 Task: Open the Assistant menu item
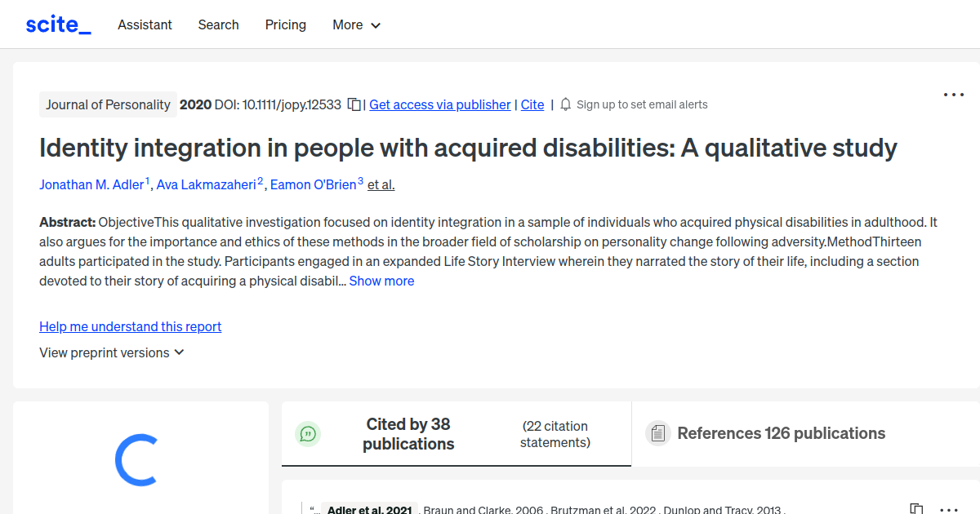145,24
